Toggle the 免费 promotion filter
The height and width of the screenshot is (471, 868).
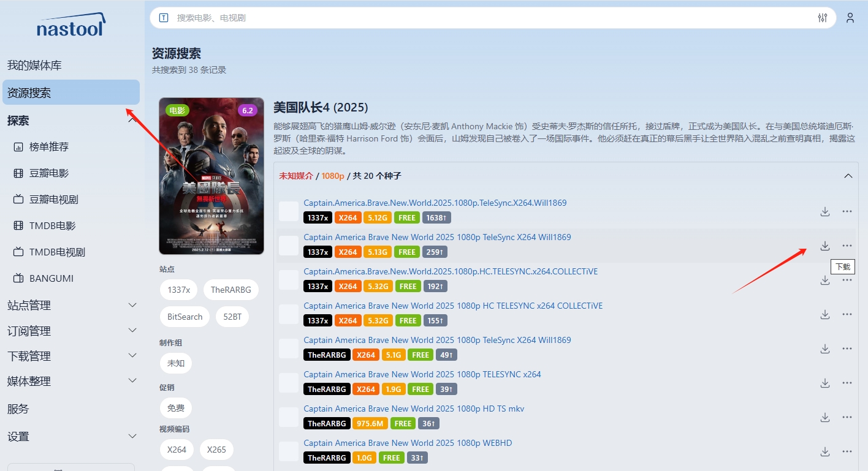click(176, 407)
